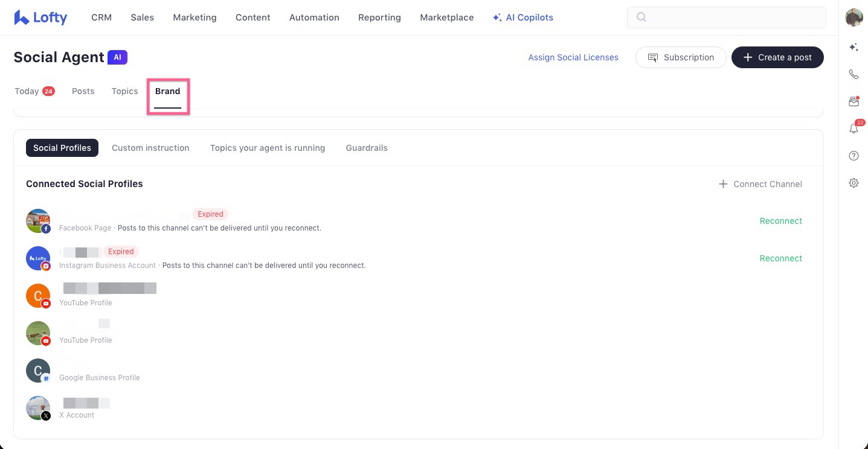This screenshot has width=868, height=449.
Task: Switch to the Posts tab
Action: (83, 91)
